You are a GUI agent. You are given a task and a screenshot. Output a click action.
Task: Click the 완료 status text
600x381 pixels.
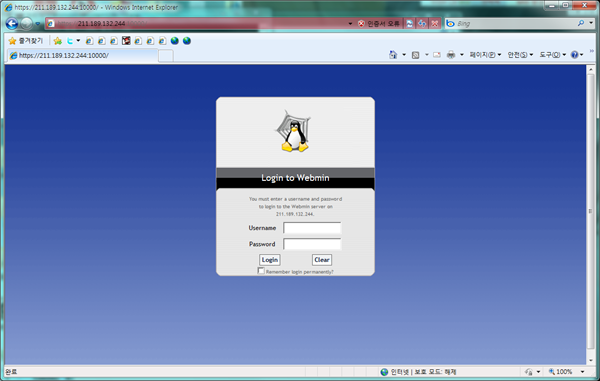[11, 372]
